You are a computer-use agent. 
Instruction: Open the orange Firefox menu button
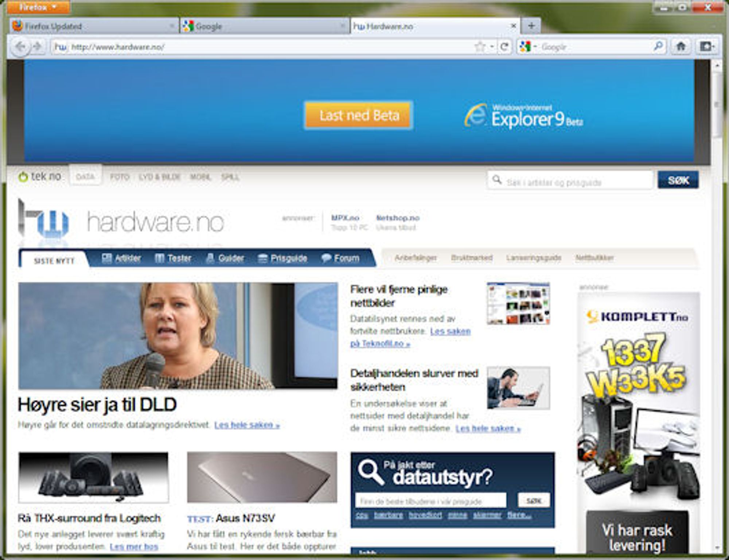[x=38, y=7]
